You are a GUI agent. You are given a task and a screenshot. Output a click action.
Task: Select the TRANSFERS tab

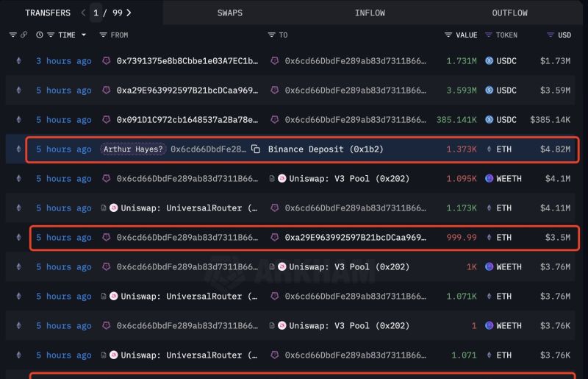(48, 13)
